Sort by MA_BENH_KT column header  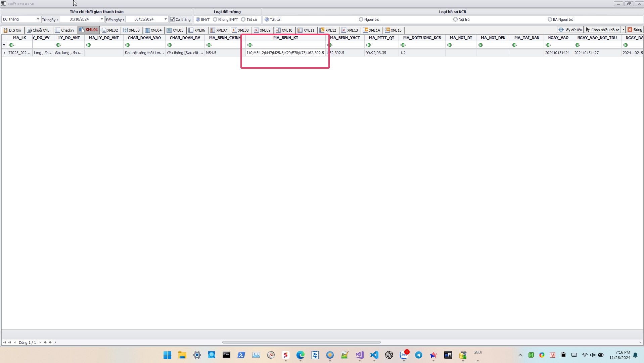[x=286, y=38]
